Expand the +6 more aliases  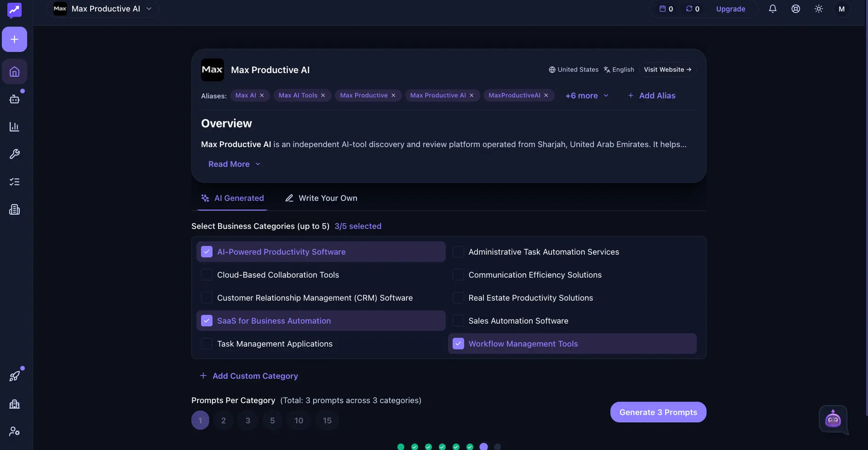click(x=587, y=96)
